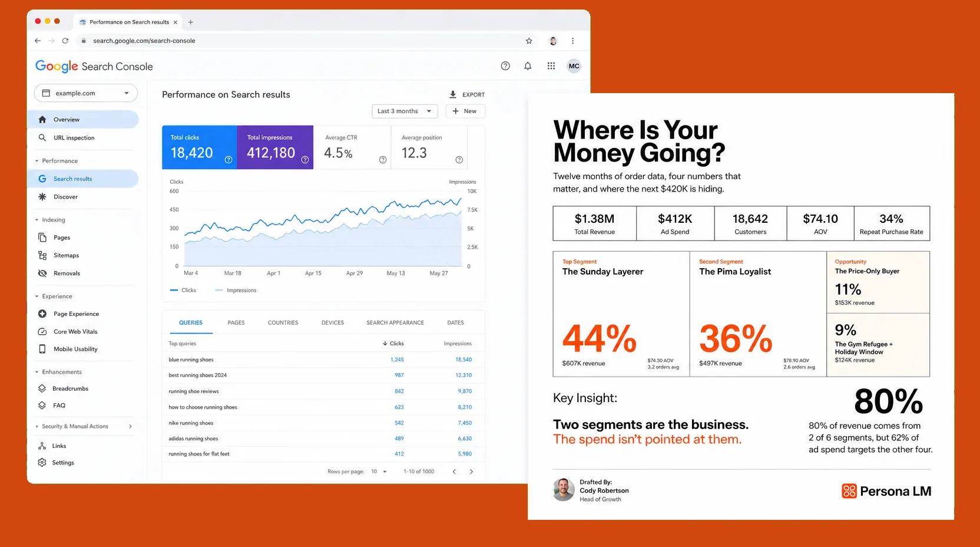Click the Breadcrumbs diamond icon
Image resolution: width=980 pixels, height=547 pixels.
coord(42,388)
